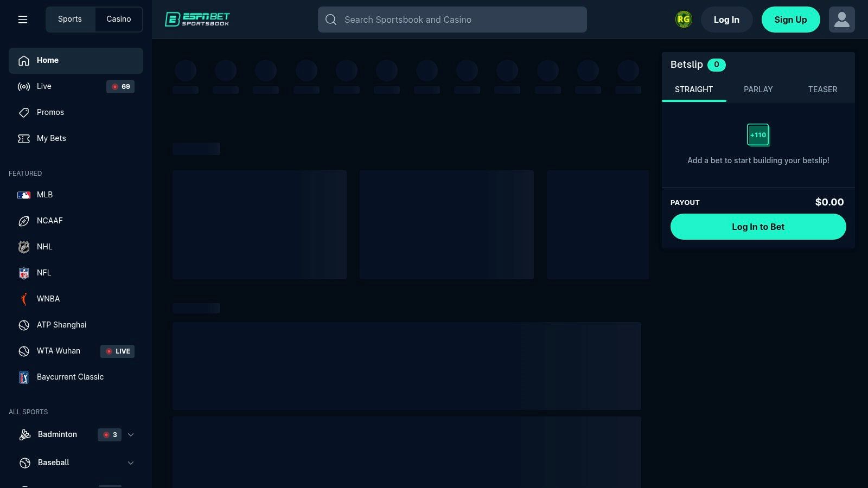Viewport: 868px width, 488px height.
Task: Switch to the Sports toggle
Action: [x=70, y=19]
